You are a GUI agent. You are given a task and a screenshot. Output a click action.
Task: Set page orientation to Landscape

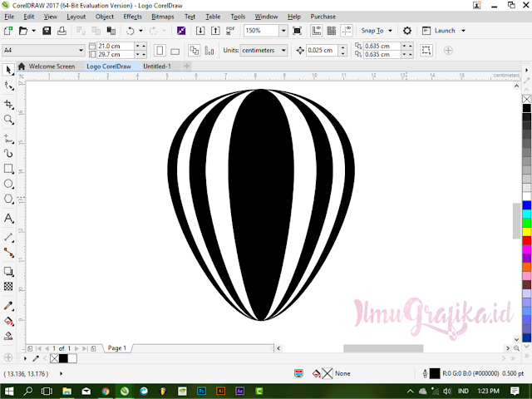[x=175, y=51]
